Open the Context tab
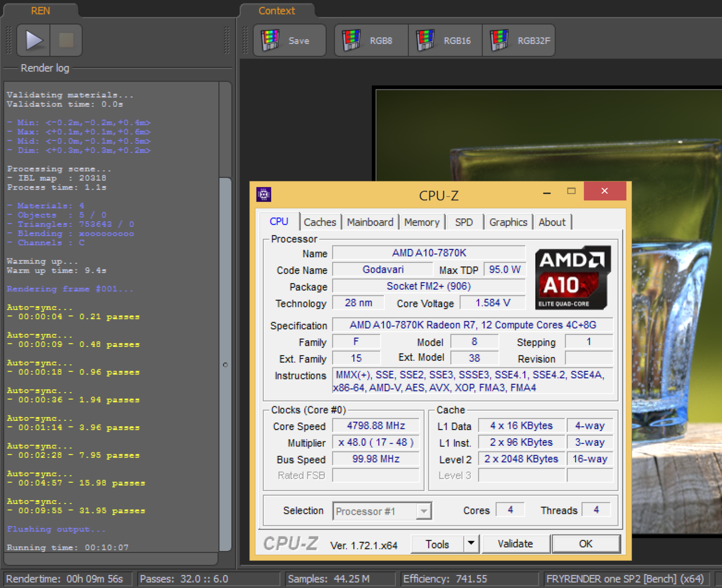 click(277, 11)
